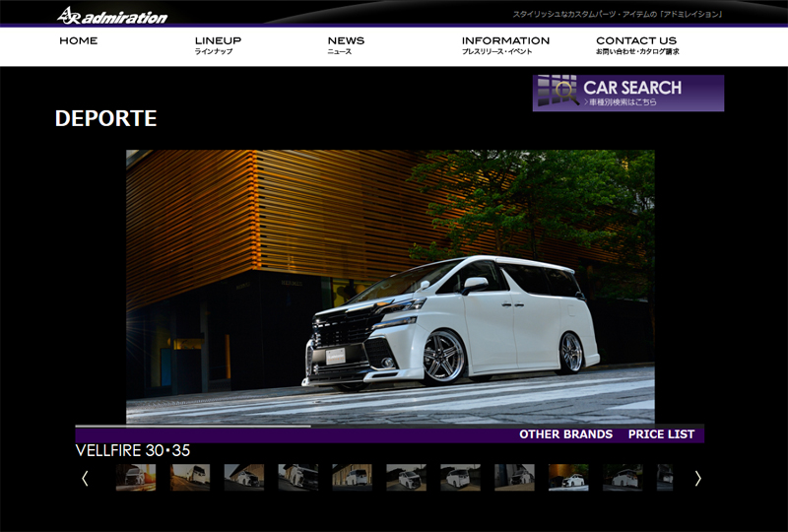Select the seventh gallery thumbnail

(x=460, y=478)
